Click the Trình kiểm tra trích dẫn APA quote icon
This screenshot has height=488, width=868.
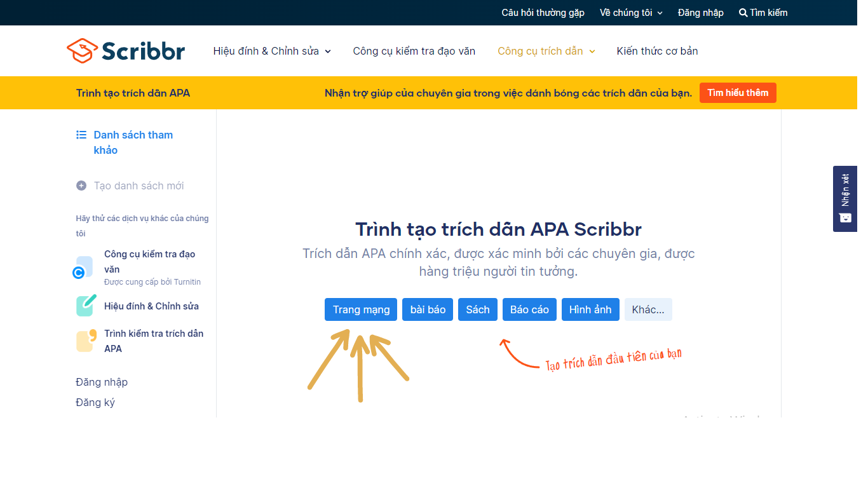click(86, 341)
